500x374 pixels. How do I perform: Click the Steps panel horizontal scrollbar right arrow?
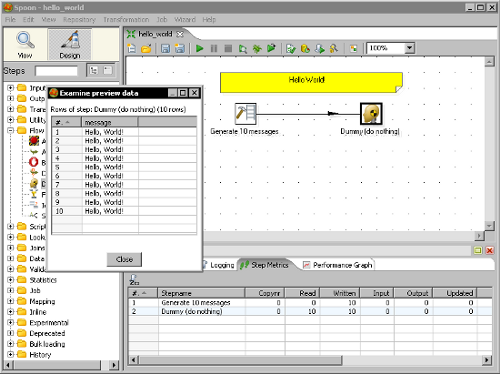tap(114, 365)
